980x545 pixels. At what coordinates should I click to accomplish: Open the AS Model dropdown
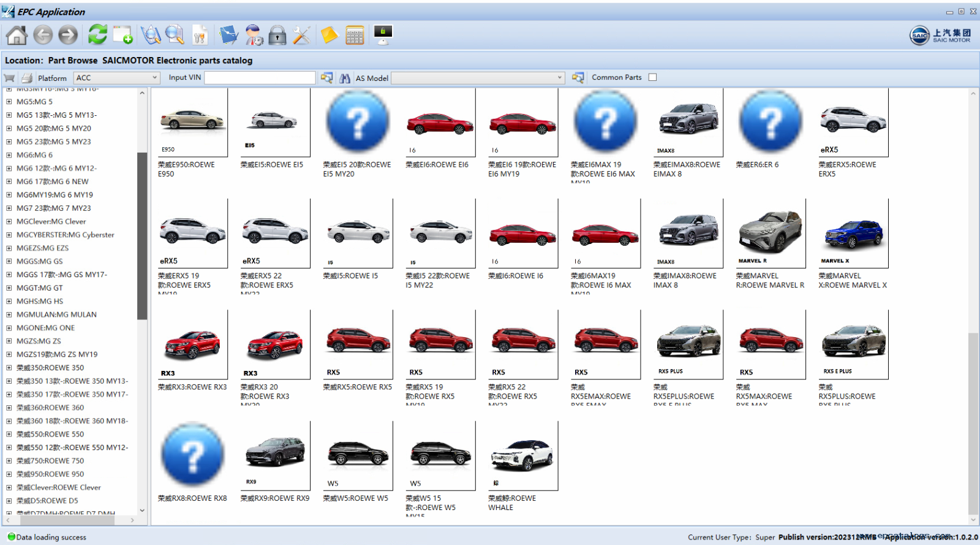[478, 78]
